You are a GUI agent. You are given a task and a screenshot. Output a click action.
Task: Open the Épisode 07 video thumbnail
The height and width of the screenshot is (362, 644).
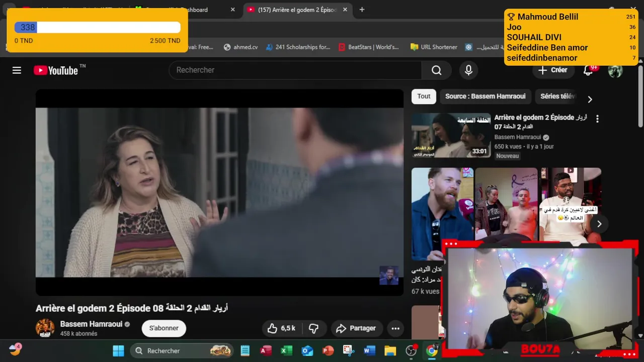(451, 136)
